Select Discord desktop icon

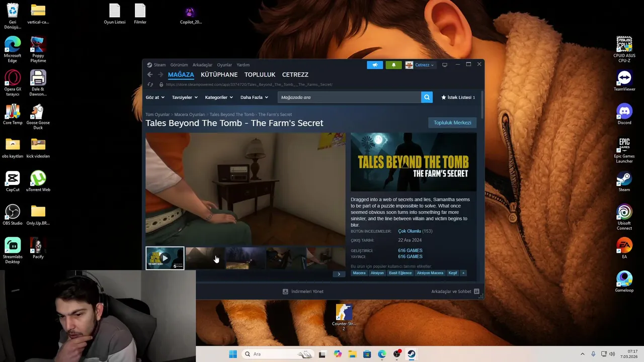(x=624, y=115)
